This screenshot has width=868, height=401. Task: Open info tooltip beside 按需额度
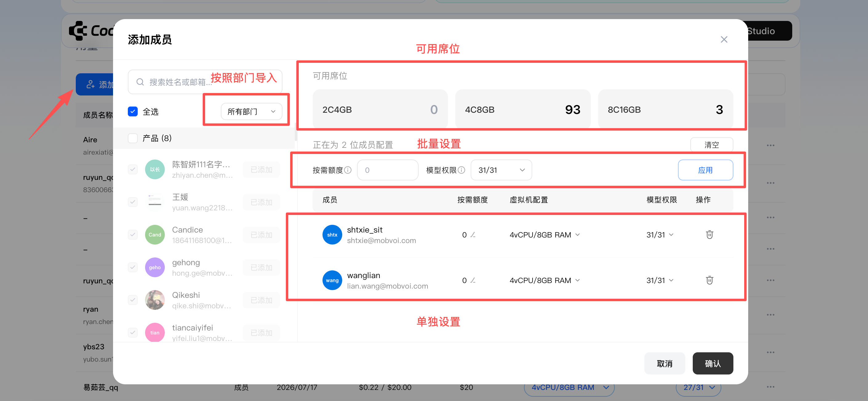pos(348,170)
